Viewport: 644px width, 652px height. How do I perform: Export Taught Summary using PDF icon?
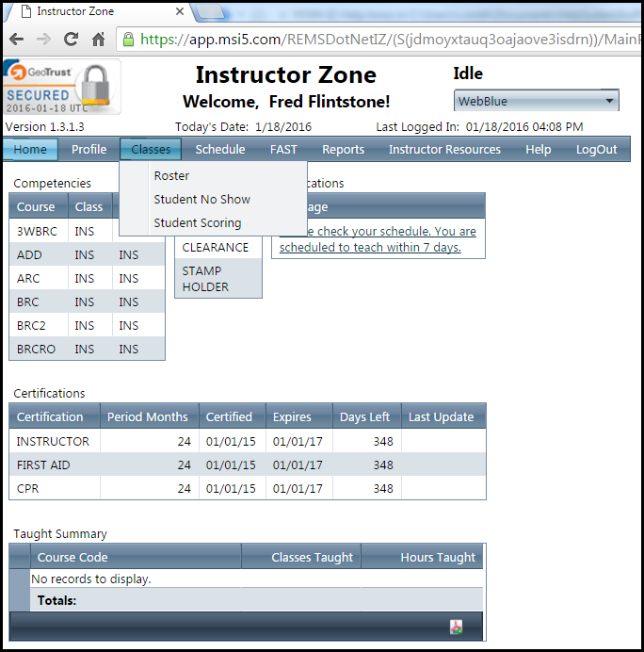[x=457, y=627]
